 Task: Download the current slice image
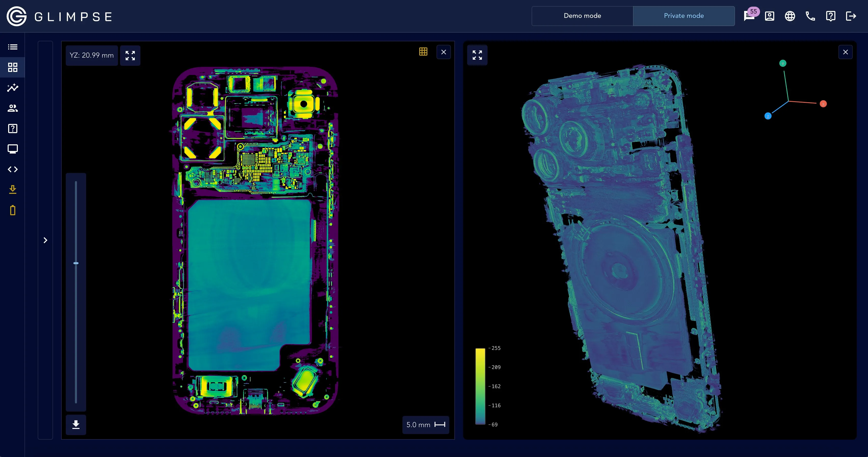76,425
